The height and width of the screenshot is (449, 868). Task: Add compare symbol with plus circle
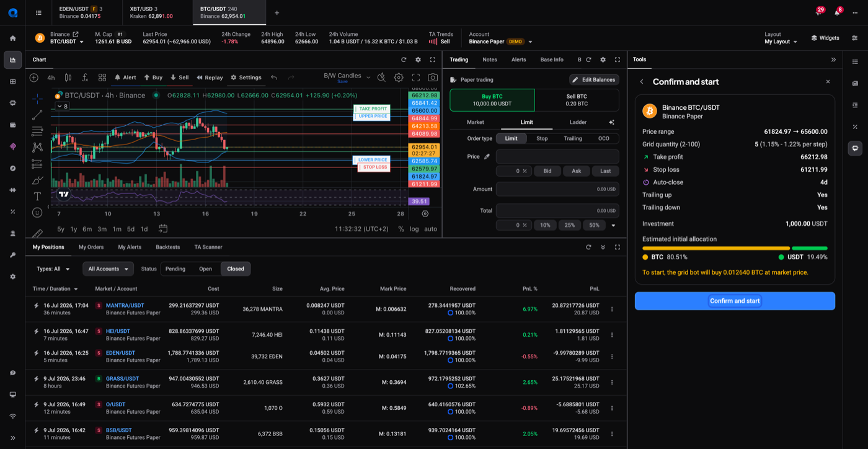(34, 78)
